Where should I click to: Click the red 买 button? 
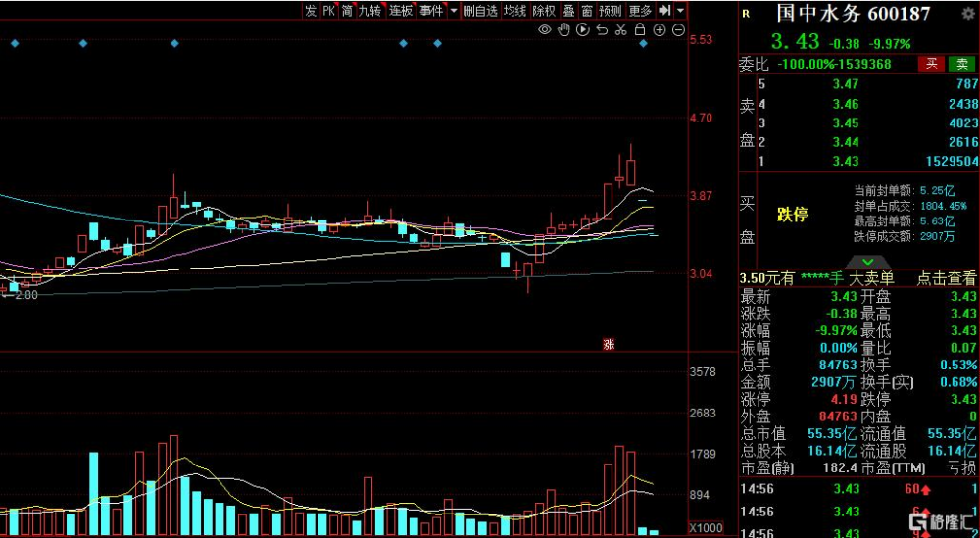pyautogui.click(x=932, y=63)
